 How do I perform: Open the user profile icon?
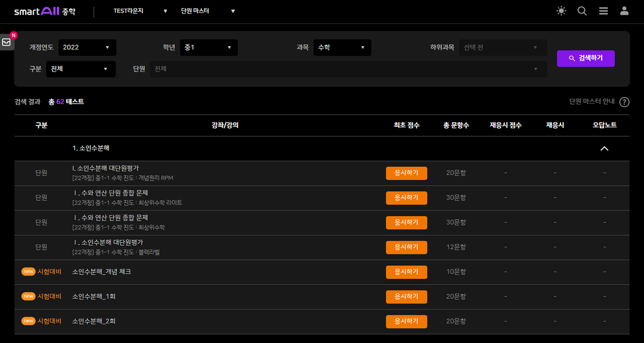click(x=624, y=11)
